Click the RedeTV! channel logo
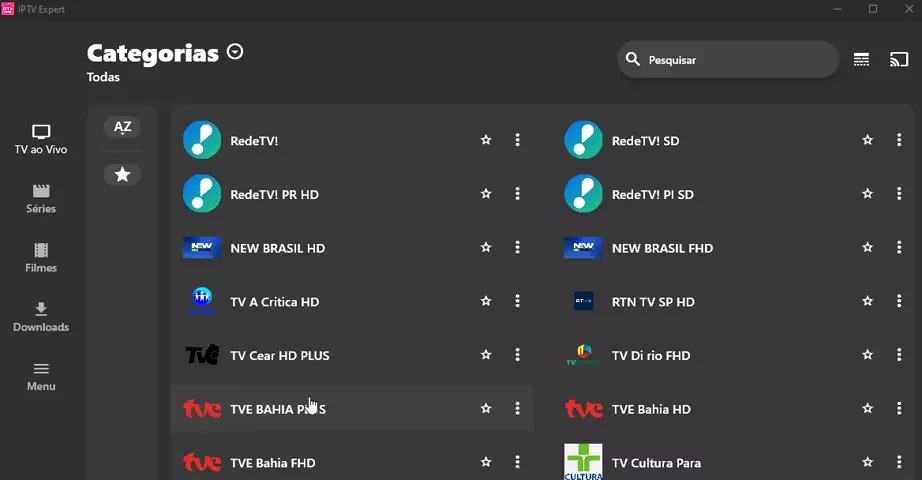Image resolution: width=922 pixels, height=480 pixels. [202, 140]
